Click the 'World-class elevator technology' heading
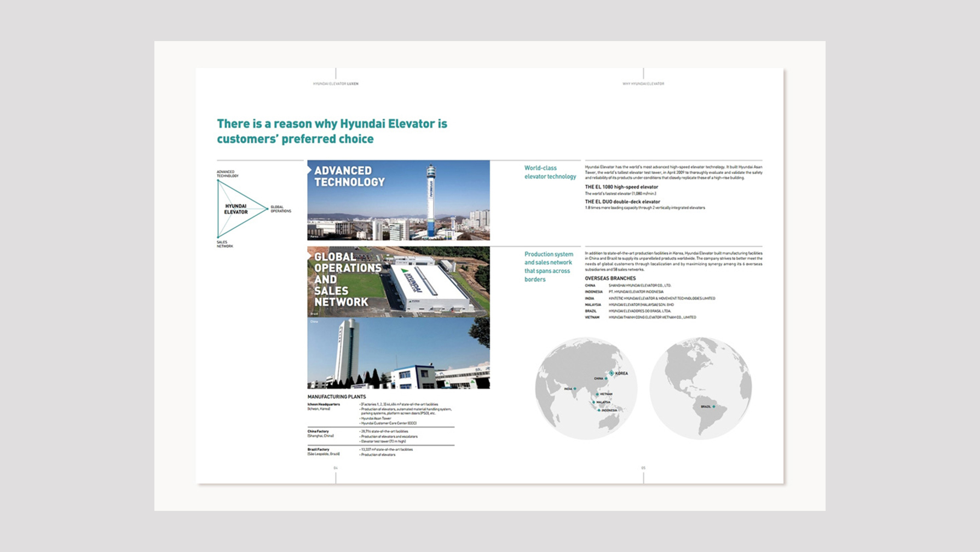This screenshot has width=980, height=552. (550, 173)
